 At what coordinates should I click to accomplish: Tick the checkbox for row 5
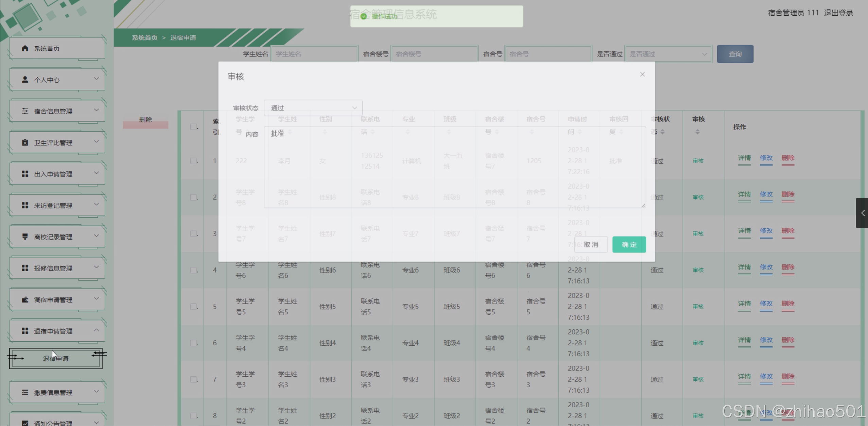(x=193, y=307)
